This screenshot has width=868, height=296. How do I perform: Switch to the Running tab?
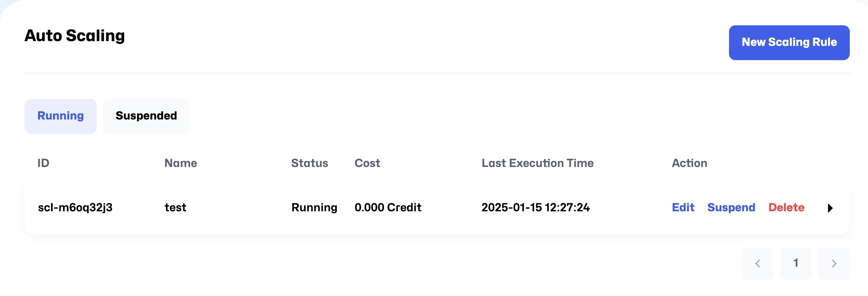[x=61, y=116]
